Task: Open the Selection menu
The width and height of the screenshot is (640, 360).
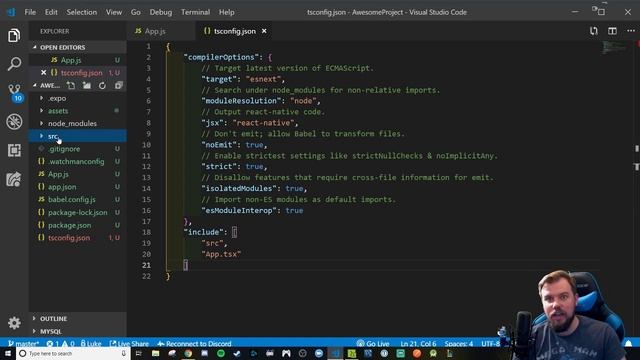Action: 82,12
